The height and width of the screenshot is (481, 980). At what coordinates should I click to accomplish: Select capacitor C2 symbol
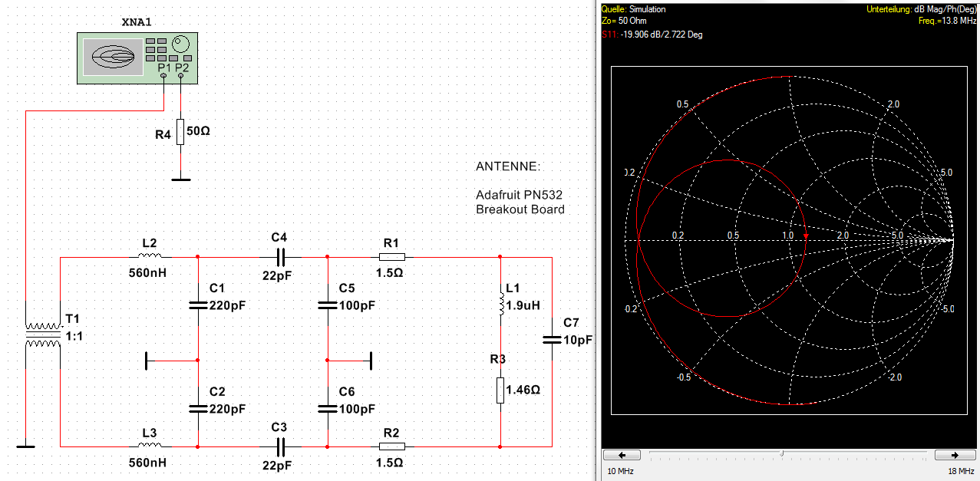tap(198, 409)
